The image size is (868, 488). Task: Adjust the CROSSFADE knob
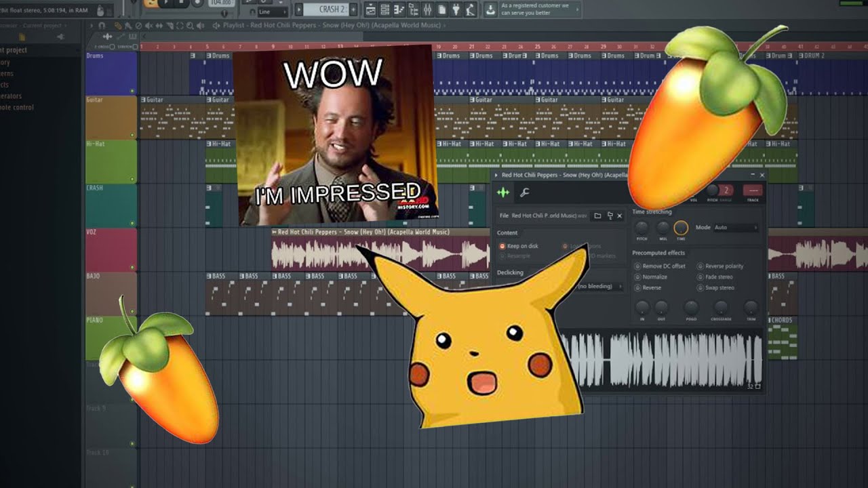point(721,307)
